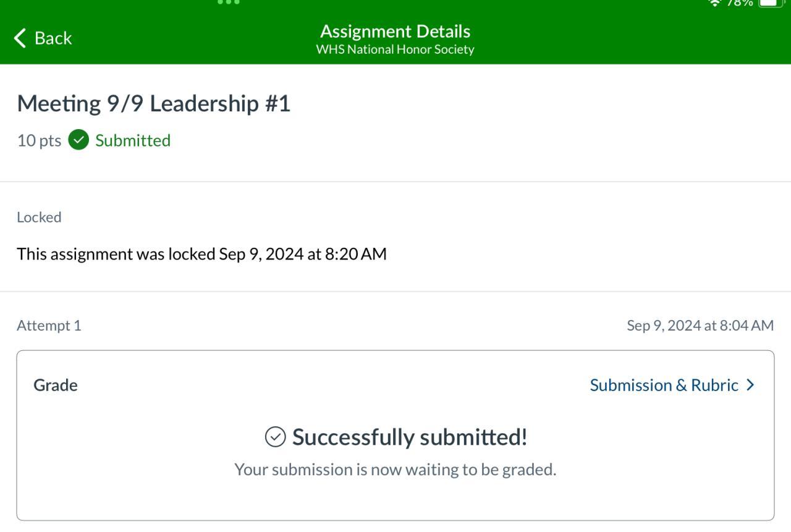The width and height of the screenshot is (791, 532).
Task: Click the Locked section label
Action: [39, 217]
